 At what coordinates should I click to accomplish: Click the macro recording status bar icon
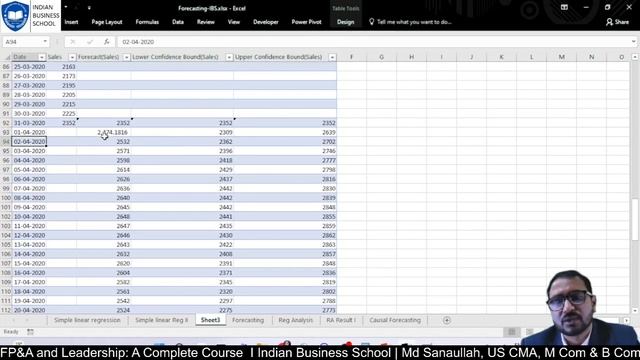pyautogui.click(x=30, y=332)
